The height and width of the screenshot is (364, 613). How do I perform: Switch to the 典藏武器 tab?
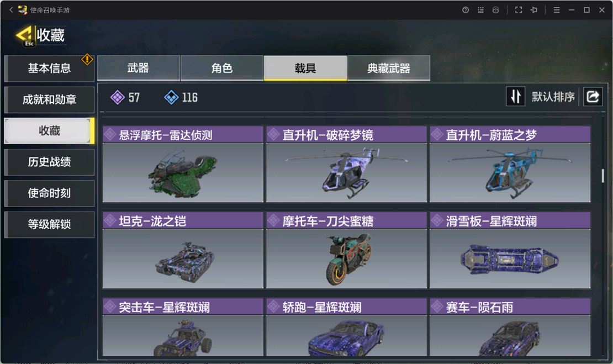click(389, 68)
